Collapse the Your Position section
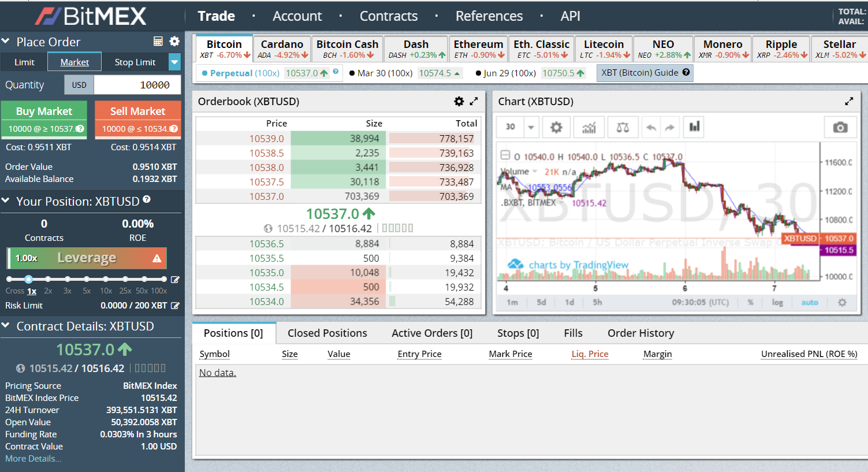The height and width of the screenshot is (472, 868). pos(6,201)
